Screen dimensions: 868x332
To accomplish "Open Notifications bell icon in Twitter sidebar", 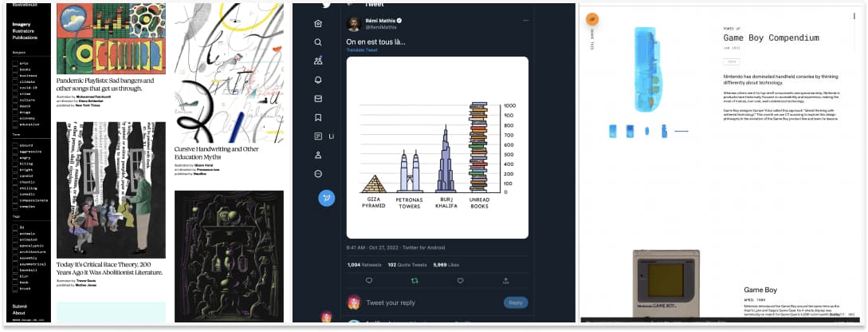I will 318,80.
